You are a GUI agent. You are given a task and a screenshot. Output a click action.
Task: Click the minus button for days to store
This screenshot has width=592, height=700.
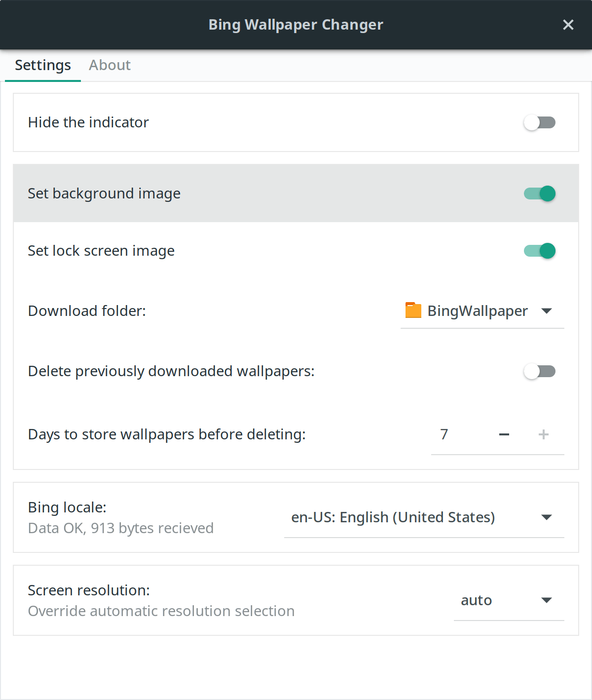click(x=504, y=434)
